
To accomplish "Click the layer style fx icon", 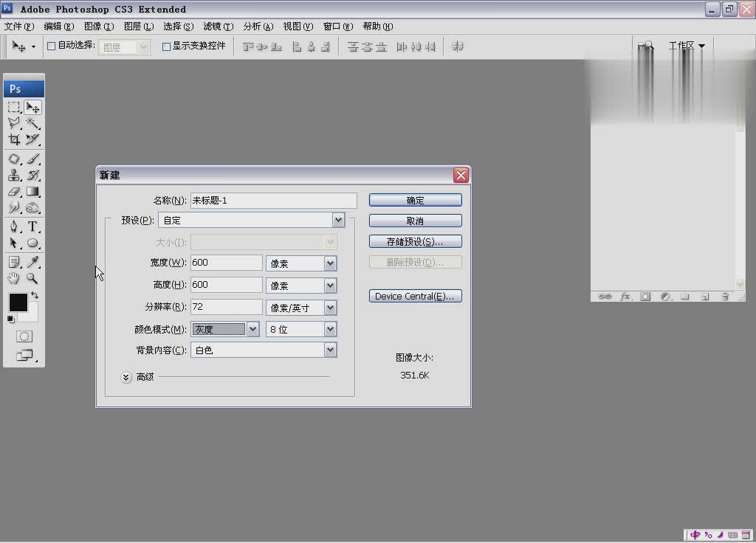I will [x=625, y=297].
